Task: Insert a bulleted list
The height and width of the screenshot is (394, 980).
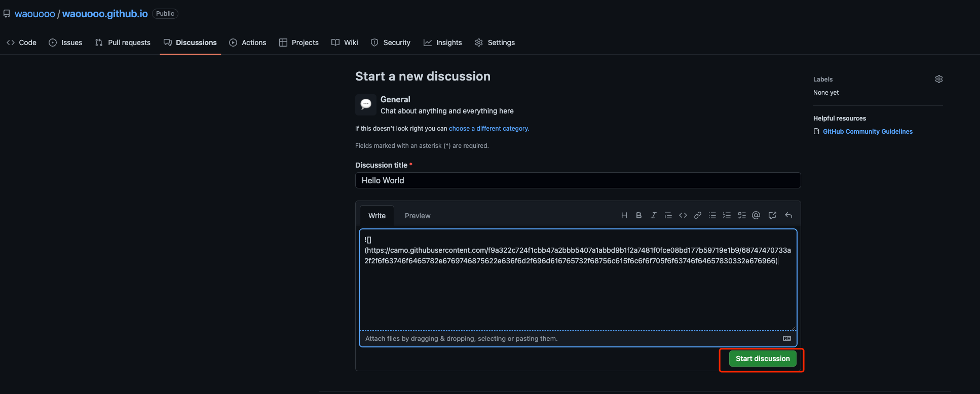Action: pos(712,215)
